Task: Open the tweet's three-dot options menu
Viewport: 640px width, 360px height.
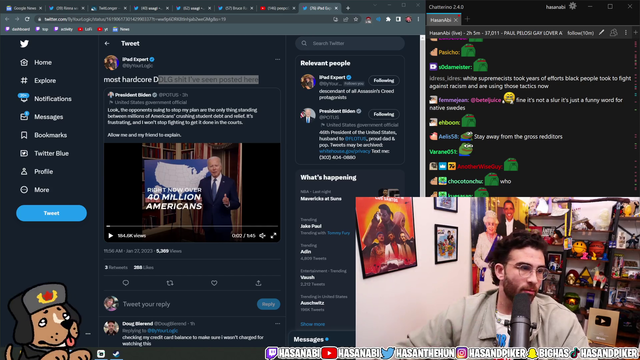Action: pyautogui.click(x=278, y=60)
